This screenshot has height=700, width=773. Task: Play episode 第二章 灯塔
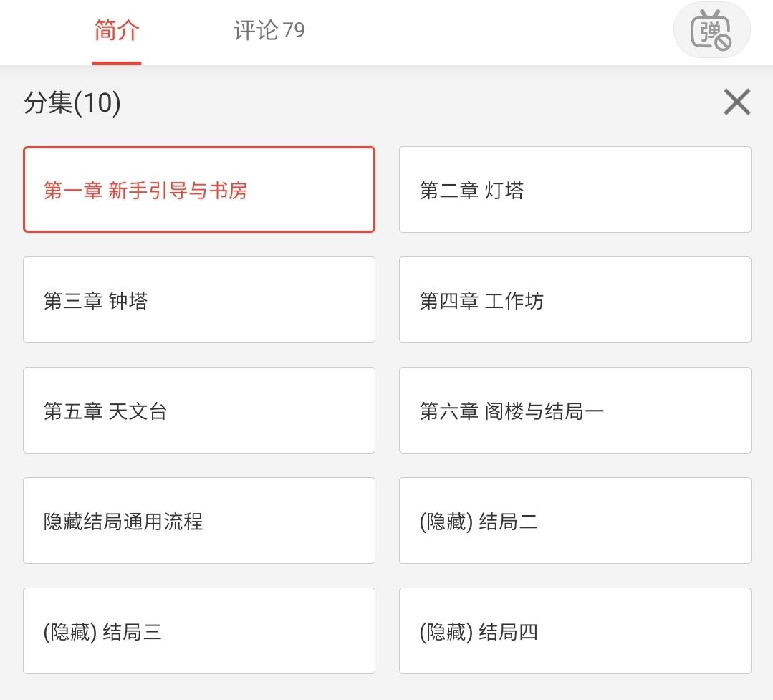[x=575, y=190]
